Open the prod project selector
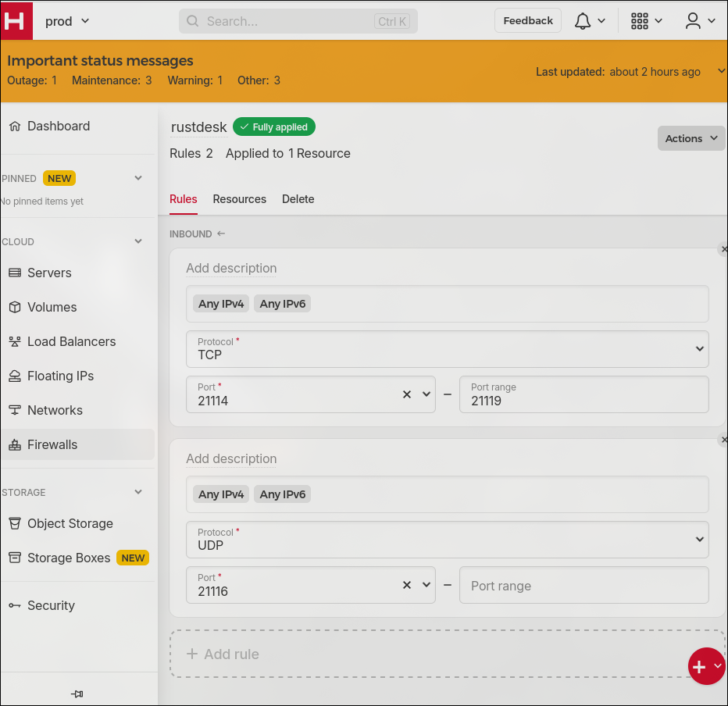Viewport: 728px width, 706px height. (x=67, y=21)
